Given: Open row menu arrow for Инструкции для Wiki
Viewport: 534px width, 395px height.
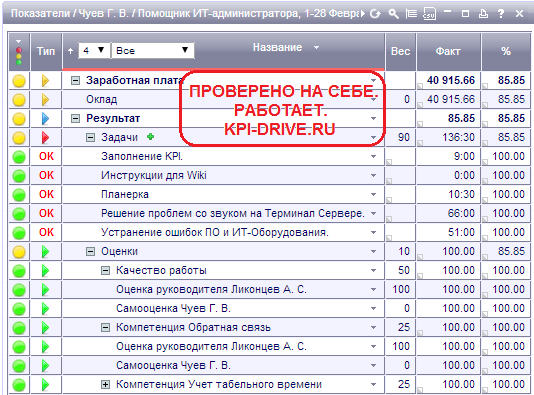Looking at the screenshot, I should (x=374, y=176).
